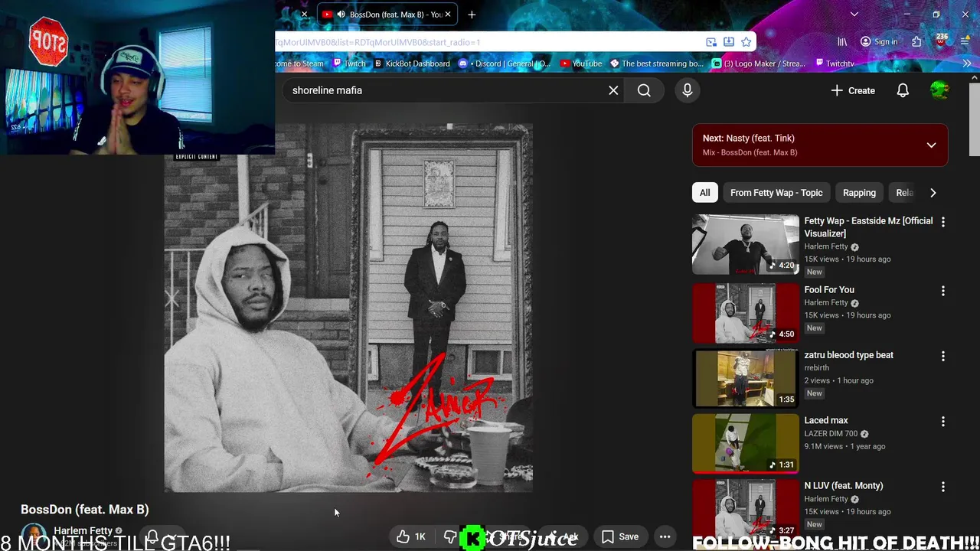Viewport: 980px width, 551px height.
Task: Open Fetty Wap - Eastside Mz video title
Action: click(x=868, y=227)
